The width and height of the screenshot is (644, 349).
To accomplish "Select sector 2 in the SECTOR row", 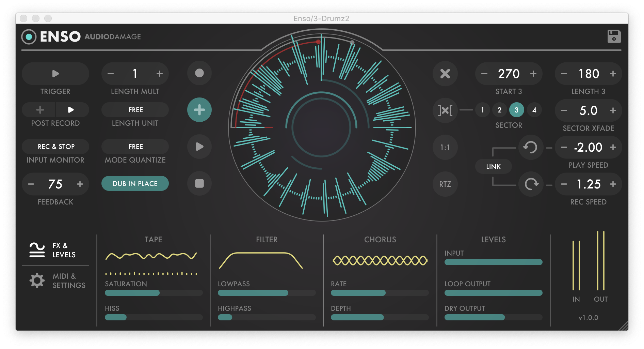I will (500, 110).
